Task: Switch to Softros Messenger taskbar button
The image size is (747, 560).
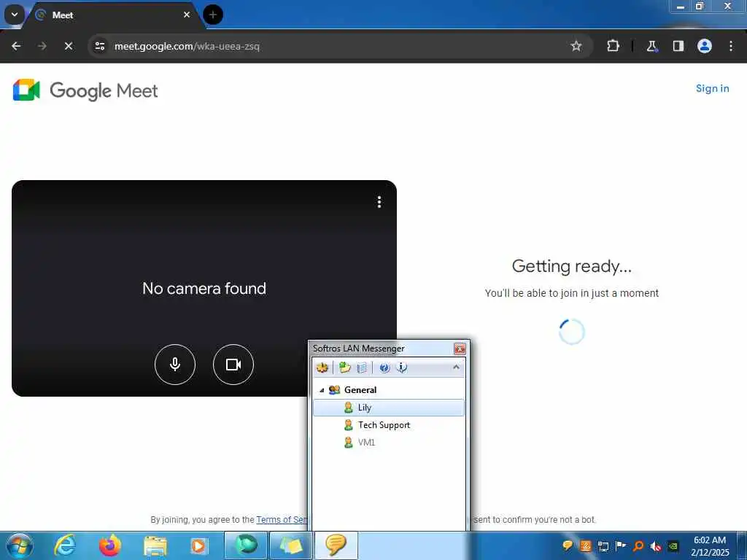Action: point(336,545)
